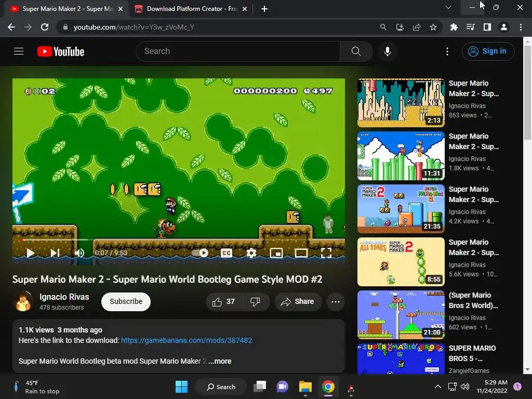Skip to the next video
Screen dimensions: 532x399
point(55,253)
